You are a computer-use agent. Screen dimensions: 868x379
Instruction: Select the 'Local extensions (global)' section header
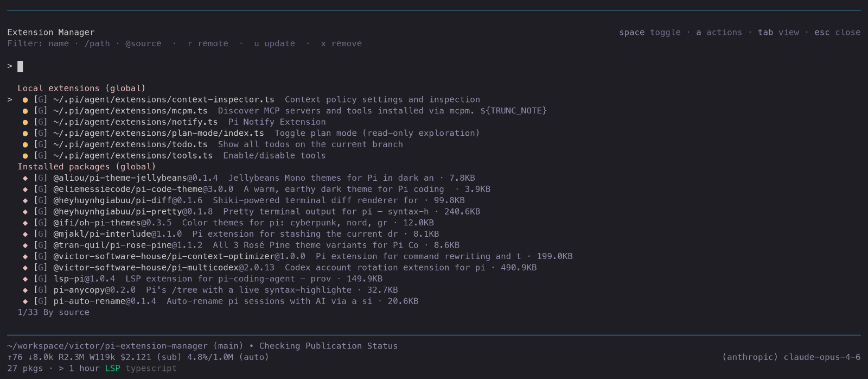point(81,89)
